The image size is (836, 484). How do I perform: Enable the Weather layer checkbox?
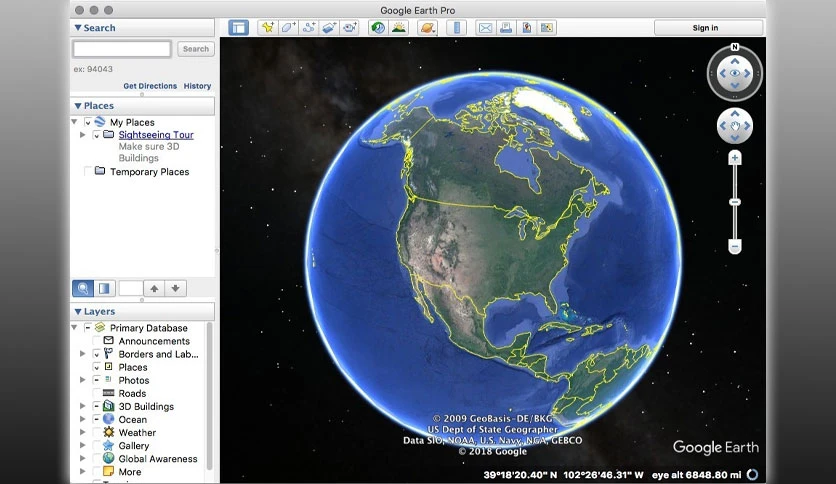(x=97, y=432)
